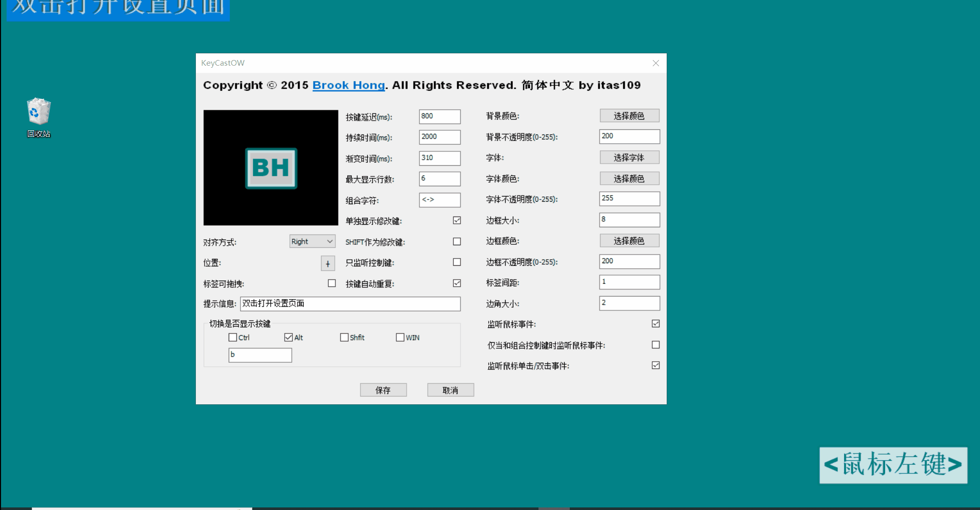Click the KeyCastOW window title text
Image resolution: width=980 pixels, height=510 pixels.
click(223, 63)
